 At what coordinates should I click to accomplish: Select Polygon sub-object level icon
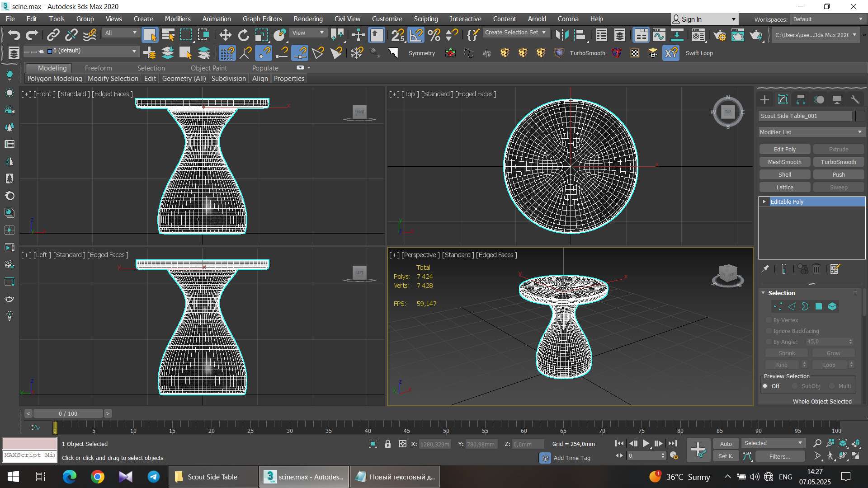(818, 306)
